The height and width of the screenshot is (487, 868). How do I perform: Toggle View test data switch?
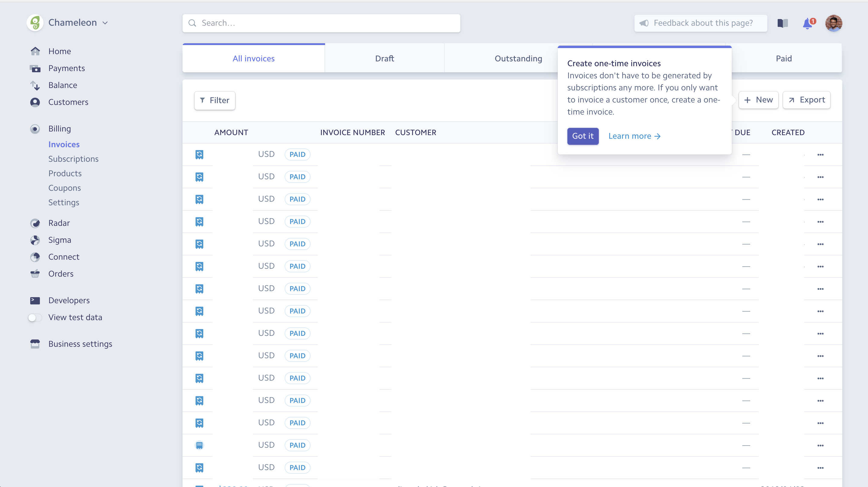(35, 318)
